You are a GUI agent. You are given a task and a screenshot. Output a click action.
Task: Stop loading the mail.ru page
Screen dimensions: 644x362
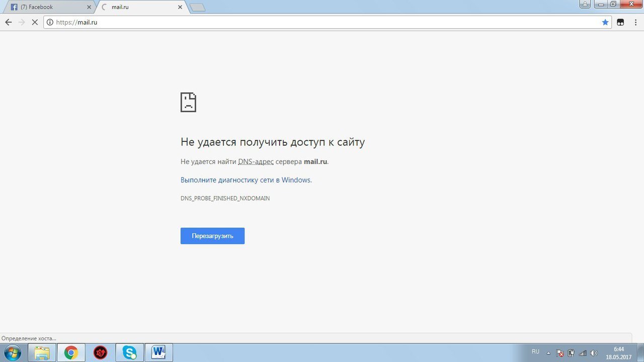(35, 22)
